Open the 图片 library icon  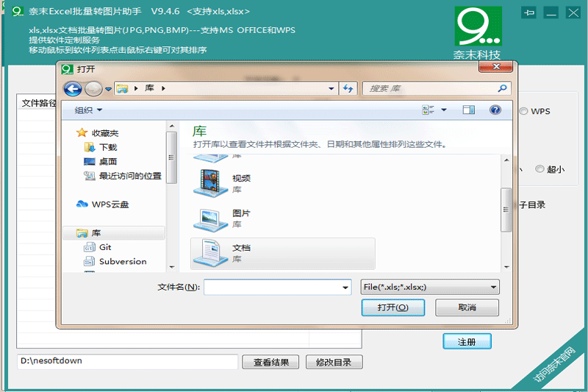pos(210,218)
